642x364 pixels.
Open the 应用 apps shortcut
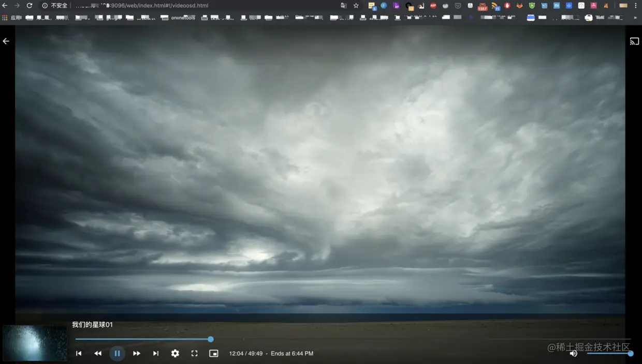[12, 18]
